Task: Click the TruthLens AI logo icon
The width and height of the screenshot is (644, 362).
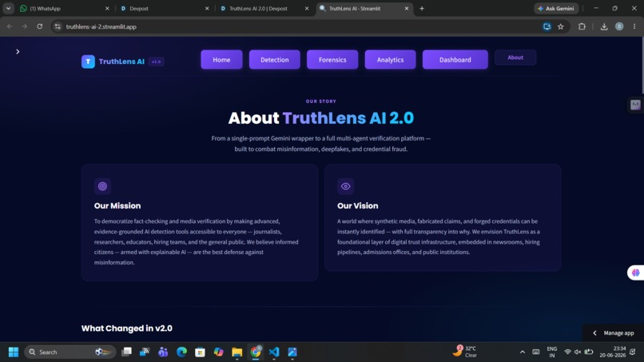Action: coord(88,62)
